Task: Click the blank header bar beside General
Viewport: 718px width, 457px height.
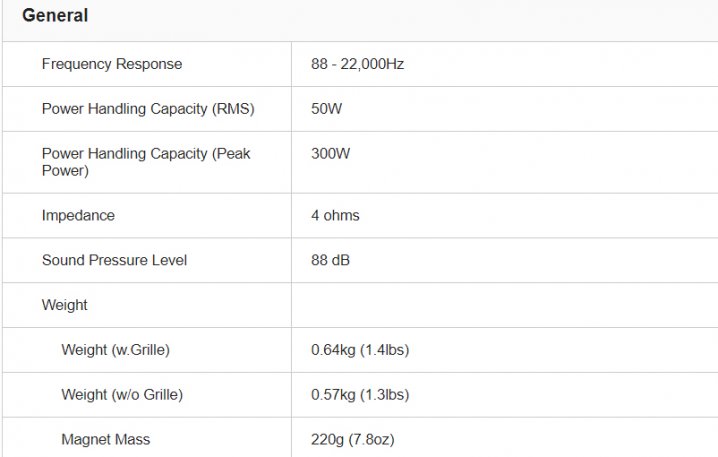Action: click(x=400, y=16)
